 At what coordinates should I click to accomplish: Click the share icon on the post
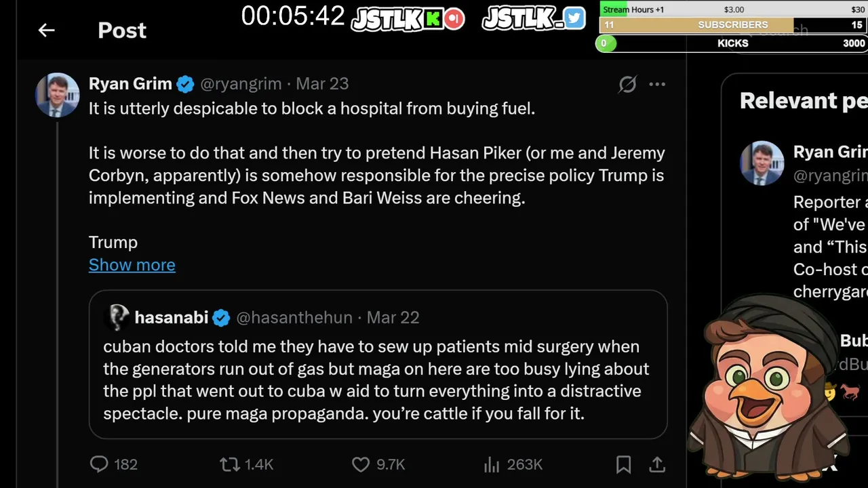656,464
